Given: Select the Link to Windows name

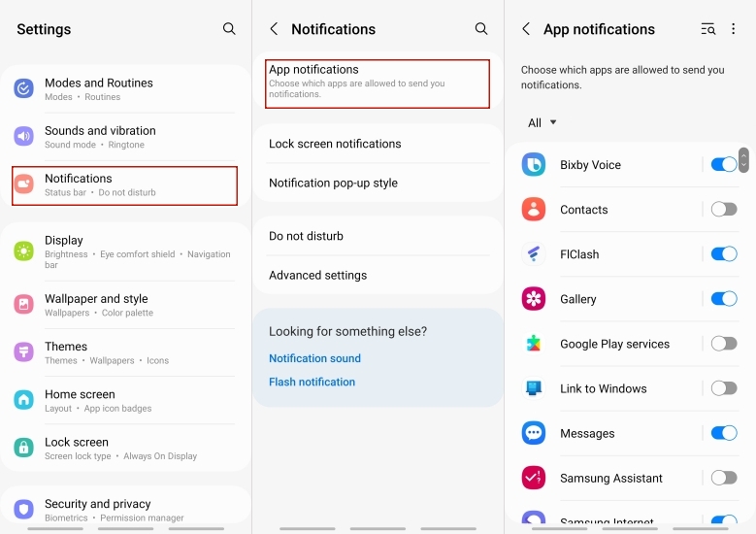Looking at the screenshot, I should 604,388.
